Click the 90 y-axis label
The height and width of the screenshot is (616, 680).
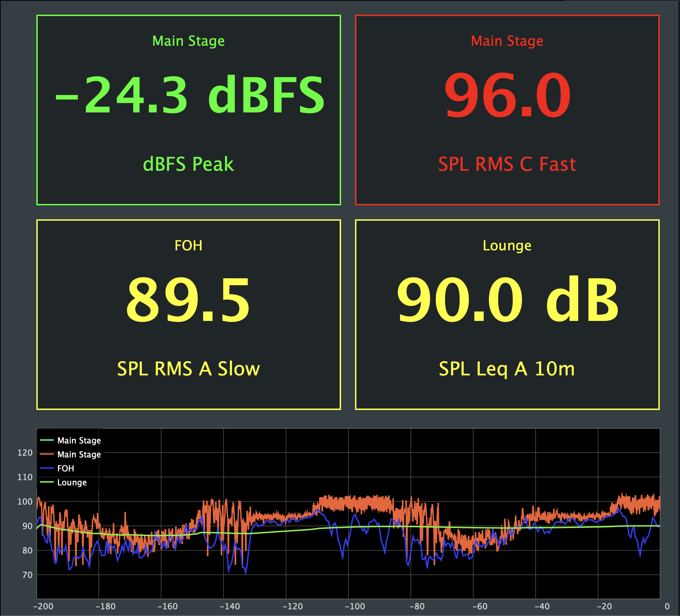click(x=27, y=526)
